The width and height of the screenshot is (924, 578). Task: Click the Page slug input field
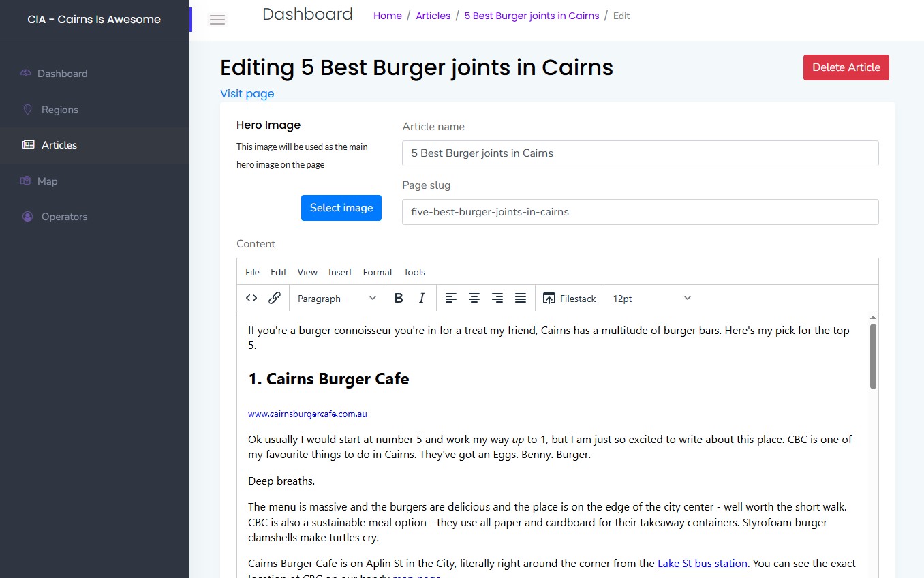[x=640, y=212]
